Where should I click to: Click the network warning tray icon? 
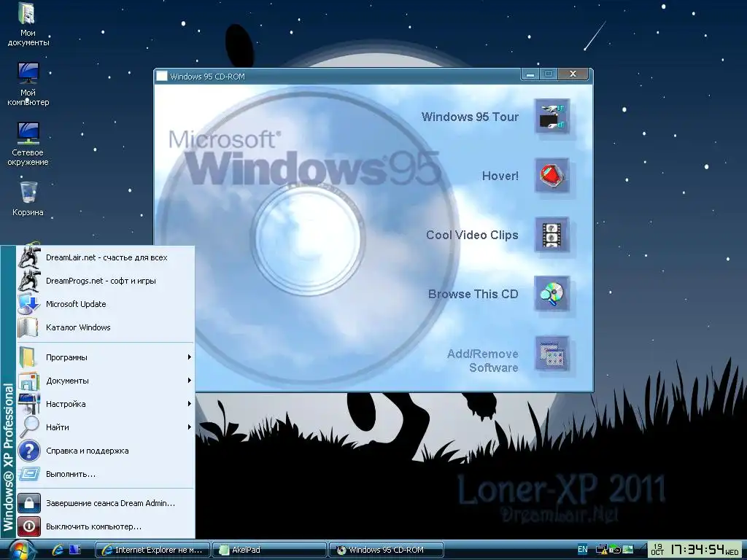(x=602, y=550)
